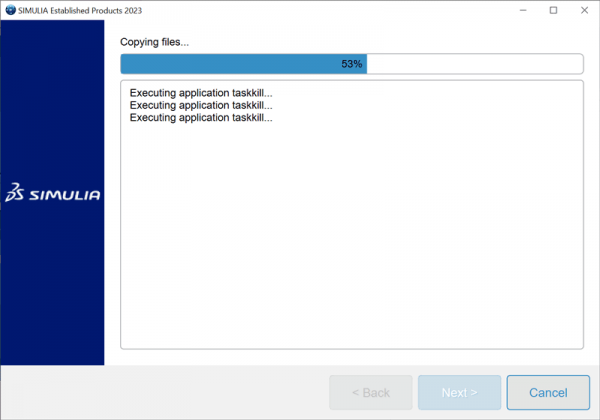
Task: Click the disabled < Back button
Action: [x=371, y=393]
